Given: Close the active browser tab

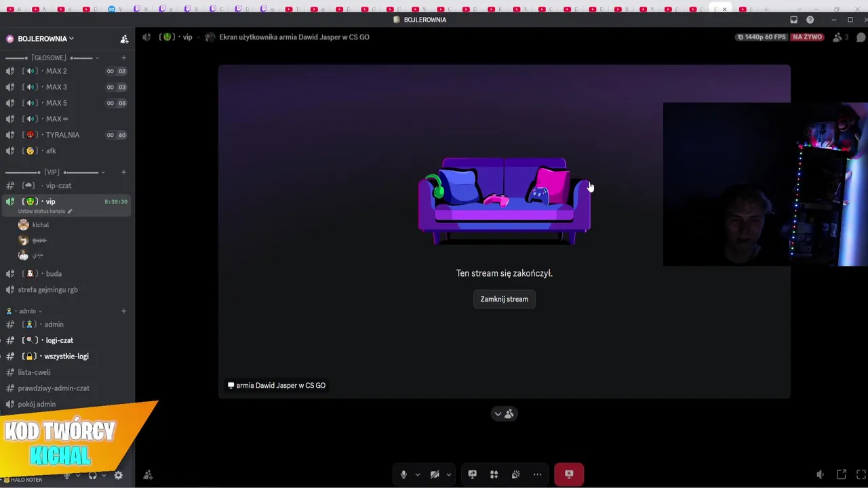Looking at the screenshot, I should tap(724, 9).
